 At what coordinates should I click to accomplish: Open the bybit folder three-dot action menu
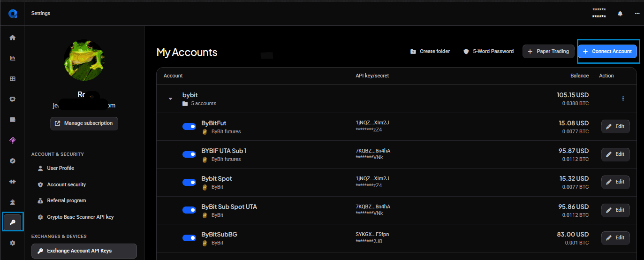point(623,99)
